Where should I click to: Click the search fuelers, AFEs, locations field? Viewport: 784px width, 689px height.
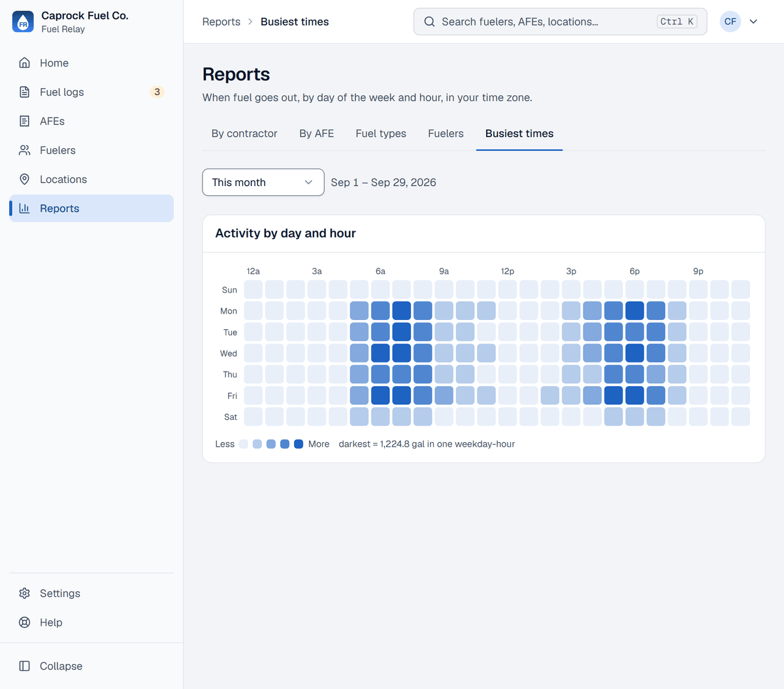[x=560, y=22]
